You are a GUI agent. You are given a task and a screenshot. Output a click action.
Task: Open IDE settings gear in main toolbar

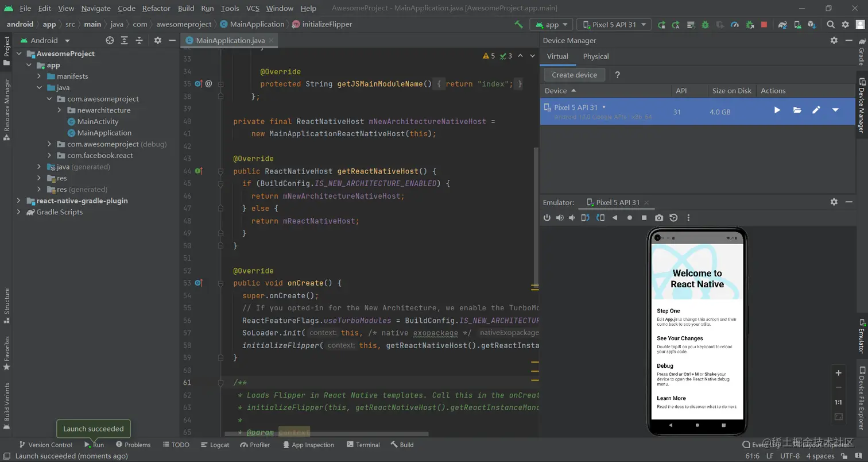click(846, 25)
